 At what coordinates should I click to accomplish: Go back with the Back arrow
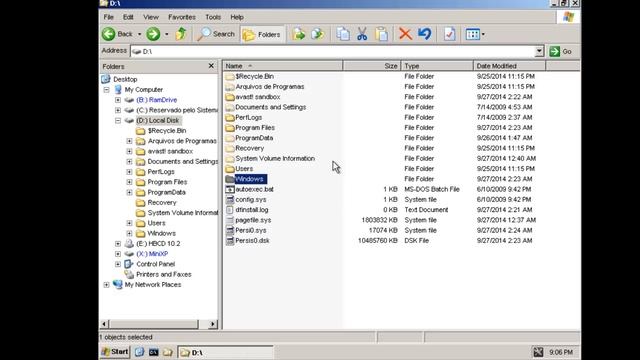pyautogui.click(x=118, y=34)
